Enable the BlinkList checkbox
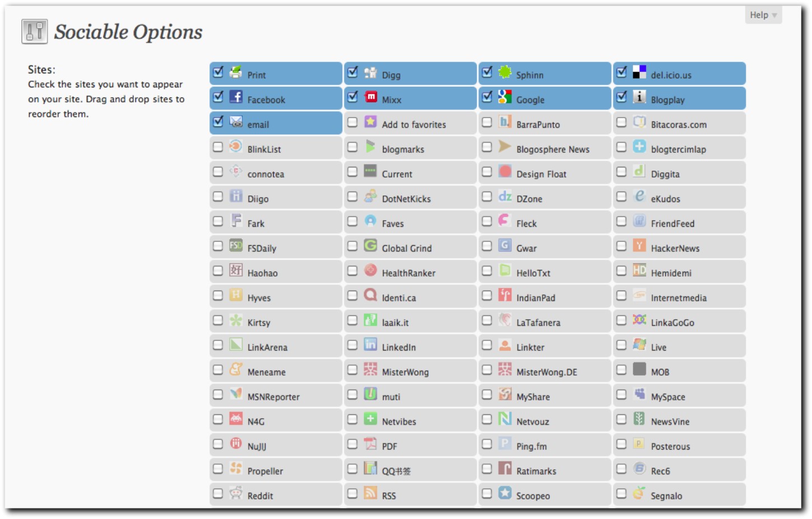 (x=218, y=147)
